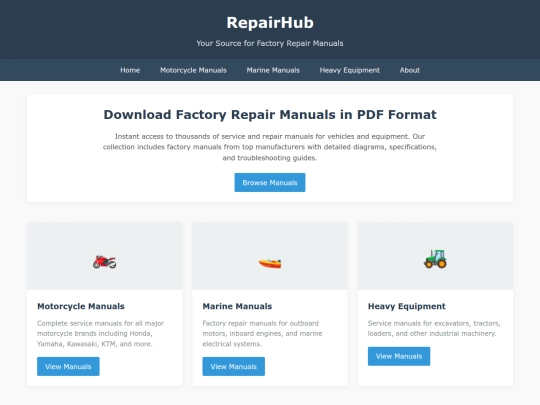Click View Manuals under Heavy Equipment
The image size is (540, 405).
(x=399, y=356)
